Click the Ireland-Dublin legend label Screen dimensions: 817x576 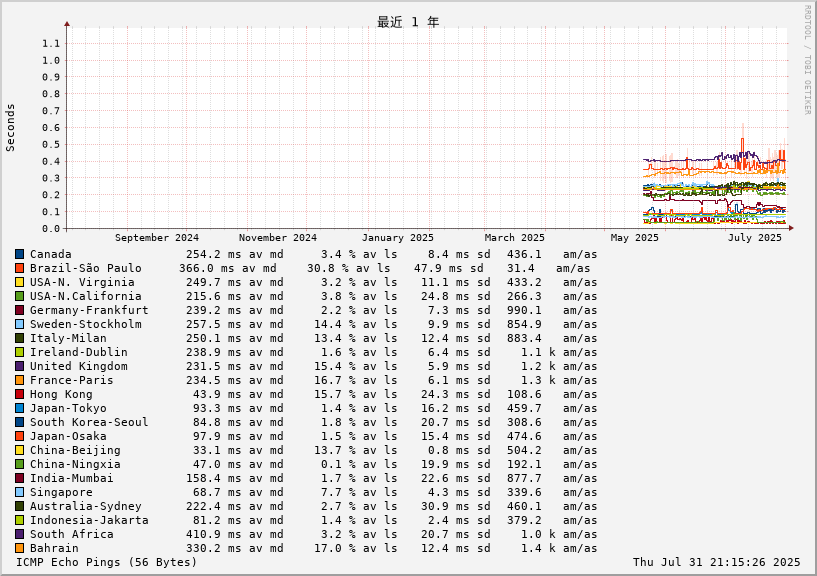click(79, 352)
